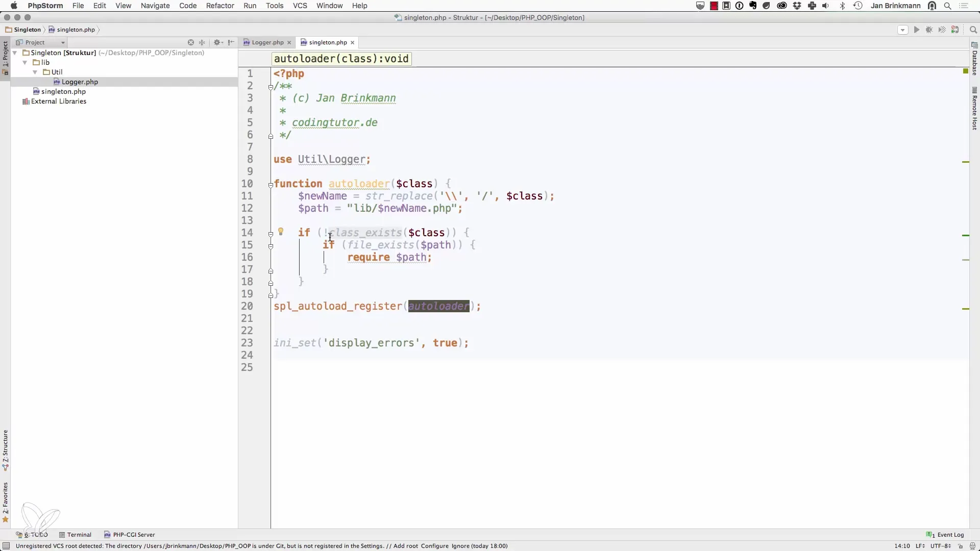Screen dimensions: 980x551
Task: Click the Add root link in status message
Action: (405, 546)
